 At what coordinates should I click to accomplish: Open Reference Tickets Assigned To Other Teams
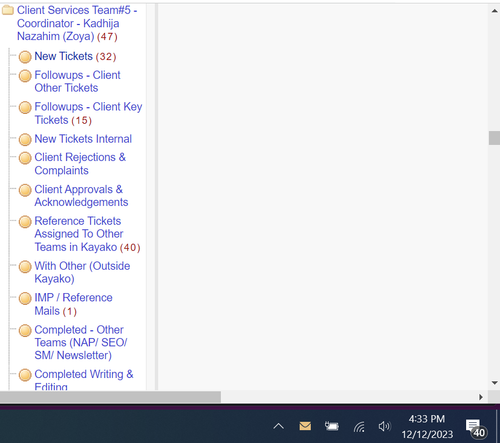[x=87, y=234]
